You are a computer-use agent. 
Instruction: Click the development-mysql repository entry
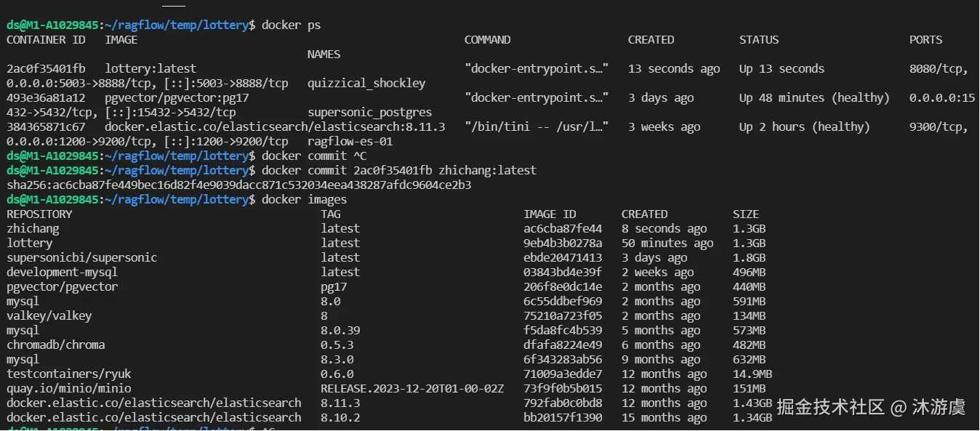pos(62,272)
